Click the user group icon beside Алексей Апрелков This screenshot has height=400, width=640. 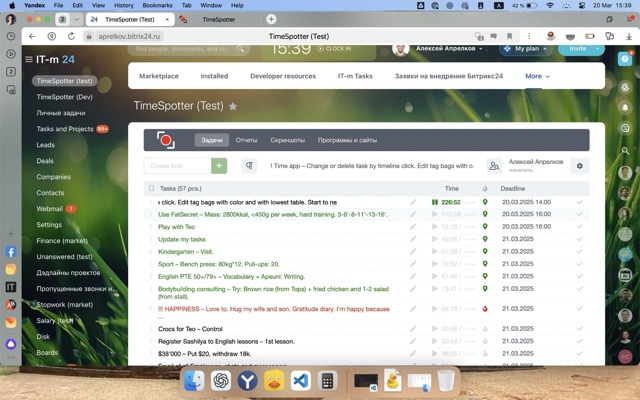(494, 166)
